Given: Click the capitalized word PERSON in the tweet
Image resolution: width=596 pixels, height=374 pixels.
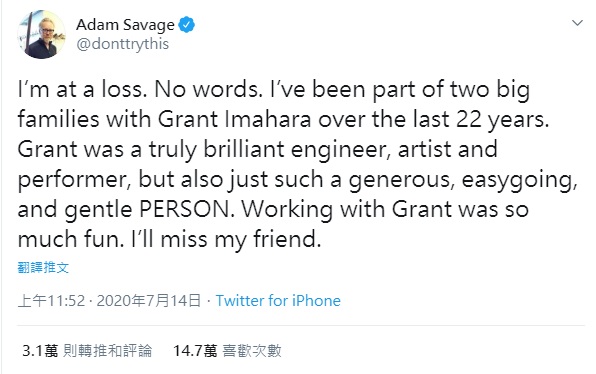Looking at the screenshot, I should coord(187,209).
